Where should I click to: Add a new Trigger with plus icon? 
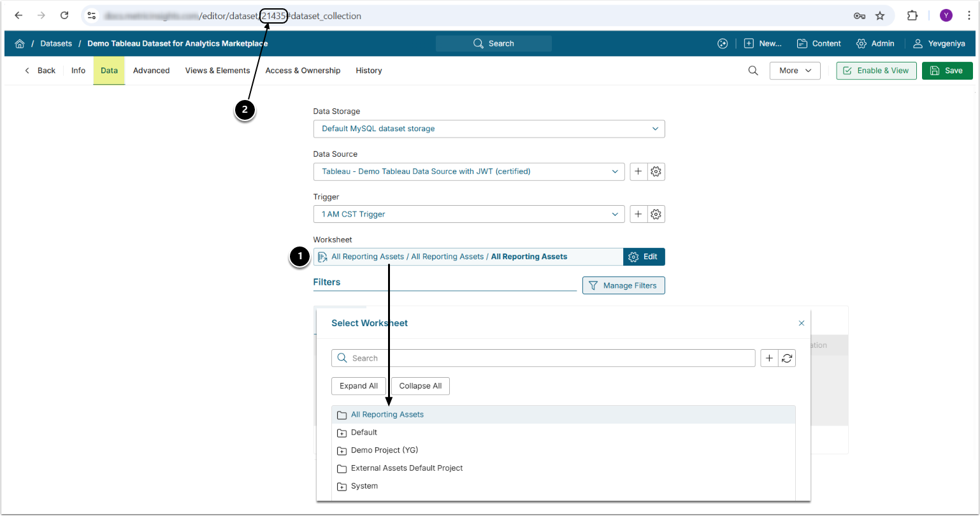(x=638, y=214)
